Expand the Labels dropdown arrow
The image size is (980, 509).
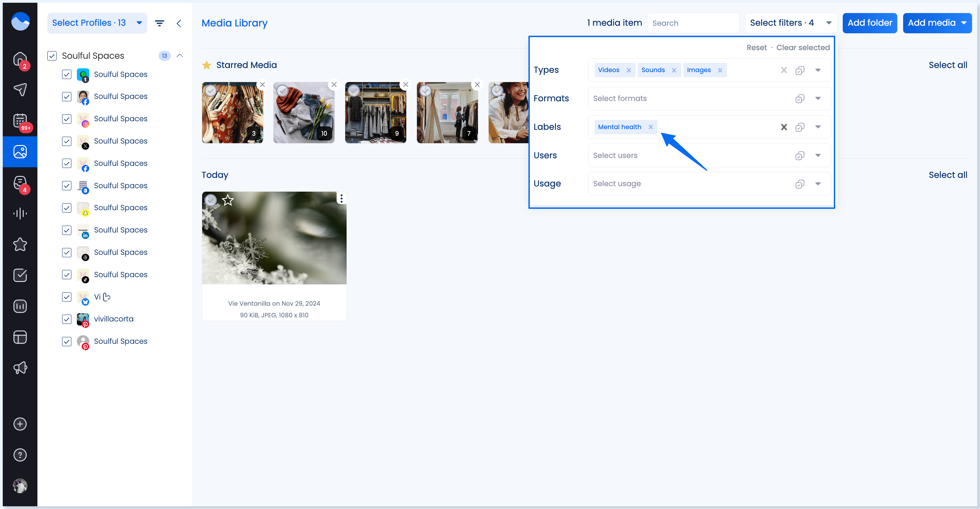(818, 127)
